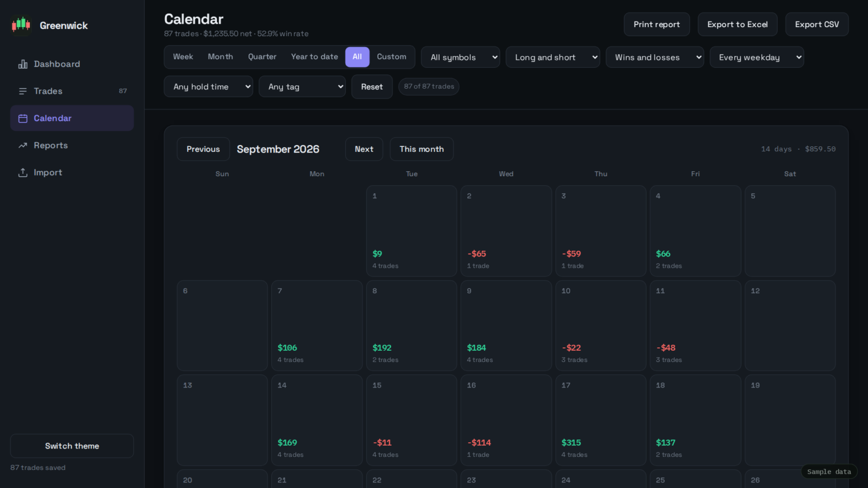The image size is (868, 488).
Task: Click the 87 trades saved text
Action: [x=38, y=468]
